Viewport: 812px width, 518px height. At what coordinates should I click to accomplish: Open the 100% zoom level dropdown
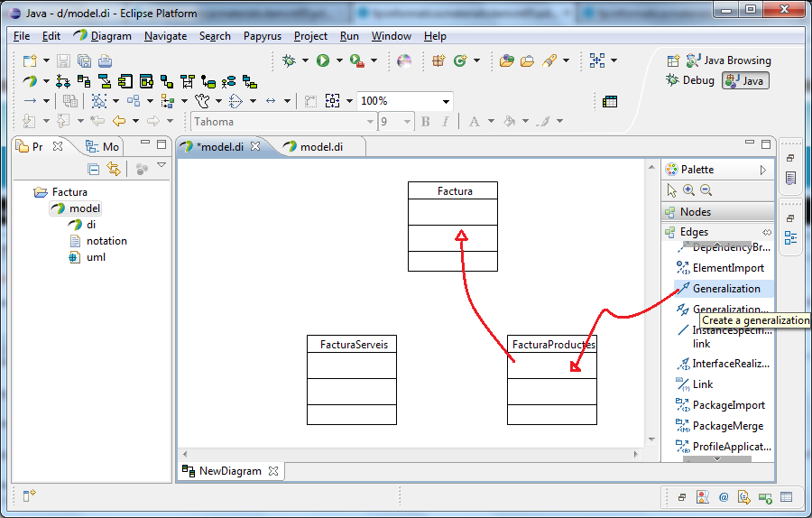pos(446,101)
